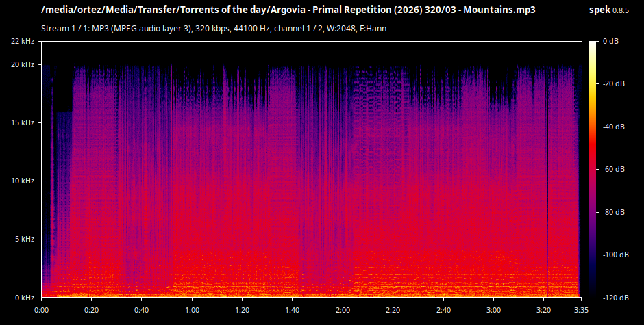Click the 0 kHz frequency label
This screenshot has width=644, height=325.
25,298
